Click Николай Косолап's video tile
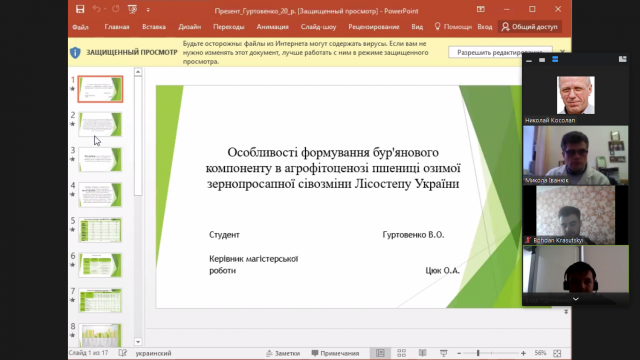Viewport: 640px width, 360px height. (576, 95)
